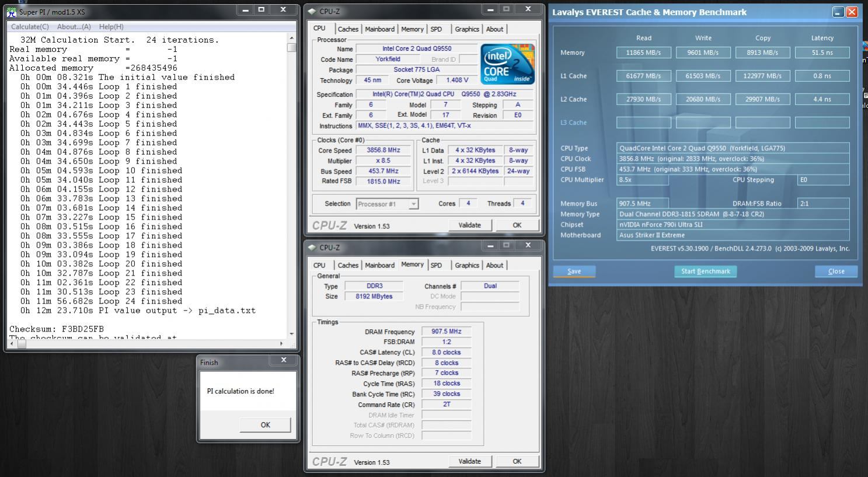Screen dimensions: 868x477
Task: Click the Core Speed field 3856.8 MHz
Action: pos(383,150)
